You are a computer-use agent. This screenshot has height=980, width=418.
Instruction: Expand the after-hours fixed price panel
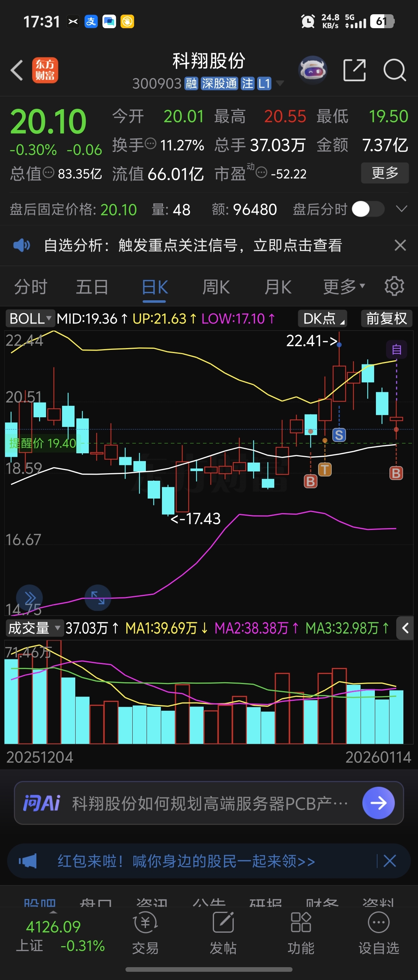402,209
